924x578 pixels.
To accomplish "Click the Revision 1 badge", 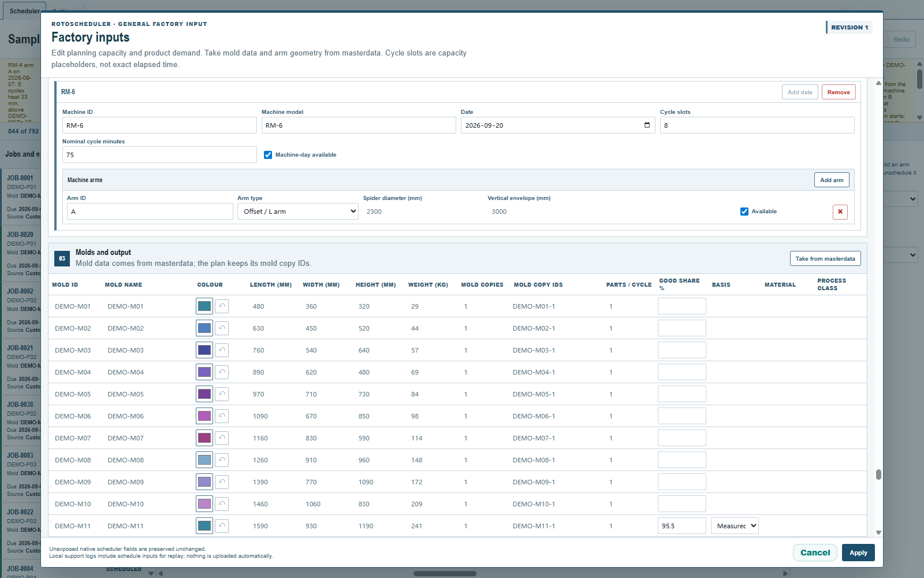I will point(849,27).
